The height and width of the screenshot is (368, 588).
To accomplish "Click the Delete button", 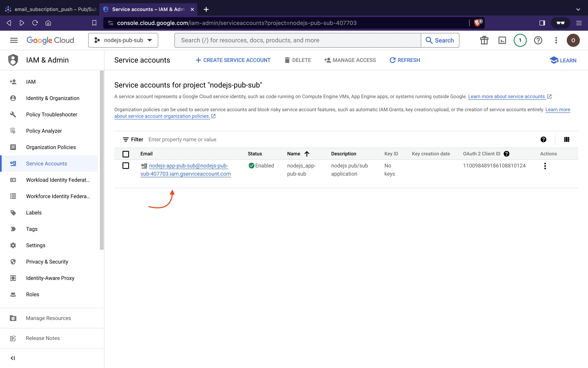I will point(297,60).
